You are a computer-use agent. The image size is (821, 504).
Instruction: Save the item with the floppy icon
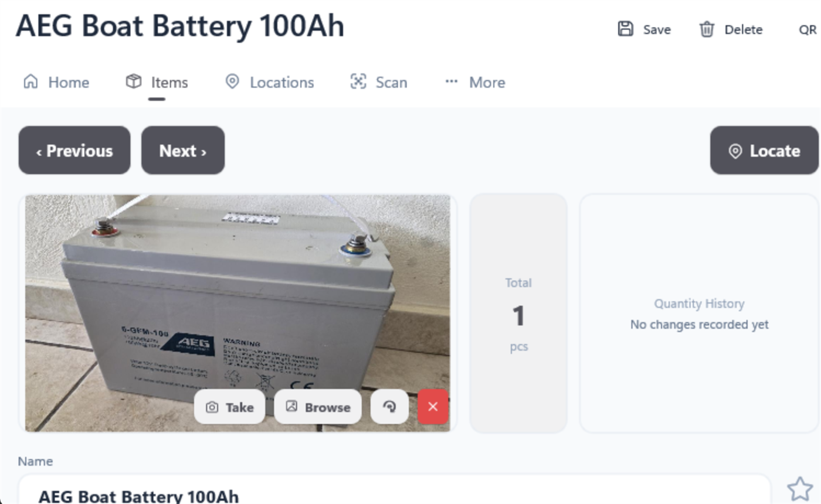pyautogui.click(x=644, y=29)
